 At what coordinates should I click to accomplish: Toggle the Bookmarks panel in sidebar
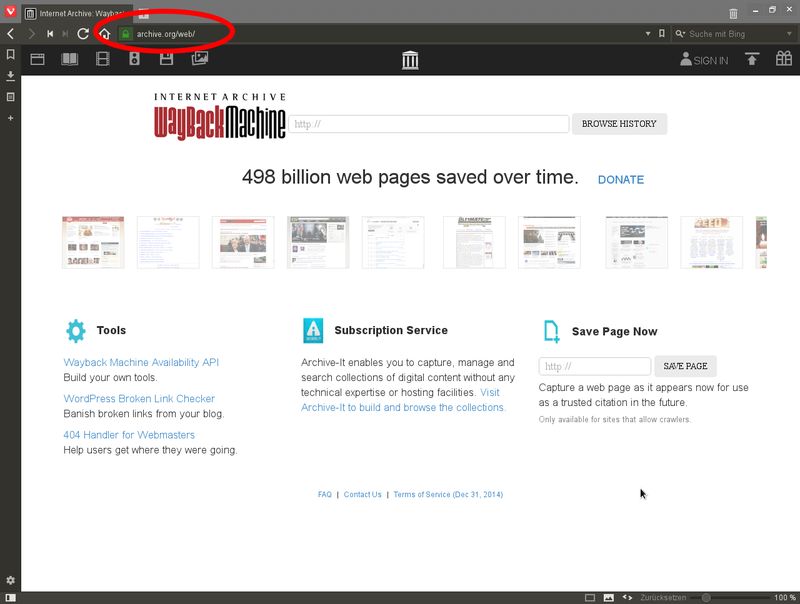click(x=10, y=55)
